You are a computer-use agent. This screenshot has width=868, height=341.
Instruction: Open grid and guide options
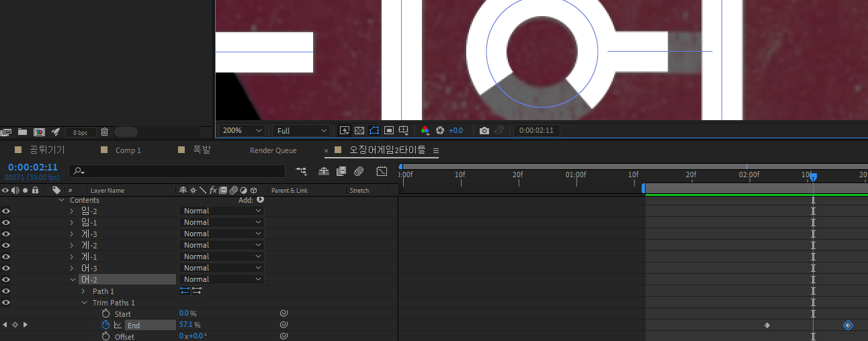pos(404,130)
